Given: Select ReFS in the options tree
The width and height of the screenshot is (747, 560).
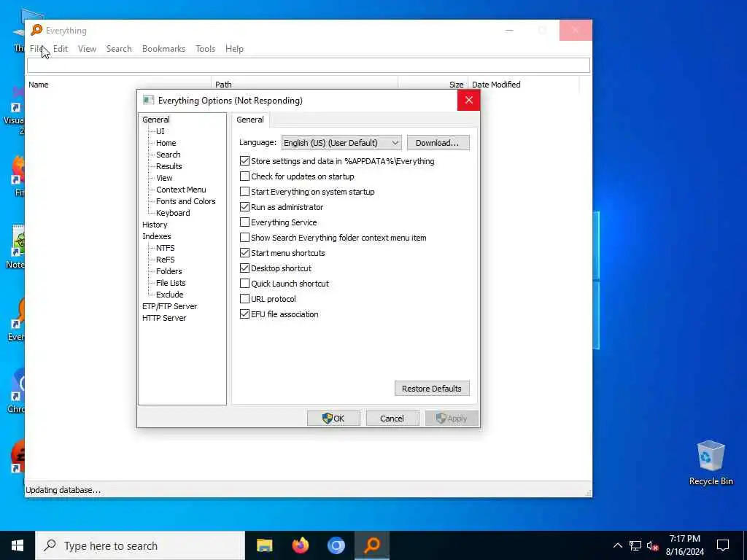Looking at the screenshot, I should click(x=166, y=260).
